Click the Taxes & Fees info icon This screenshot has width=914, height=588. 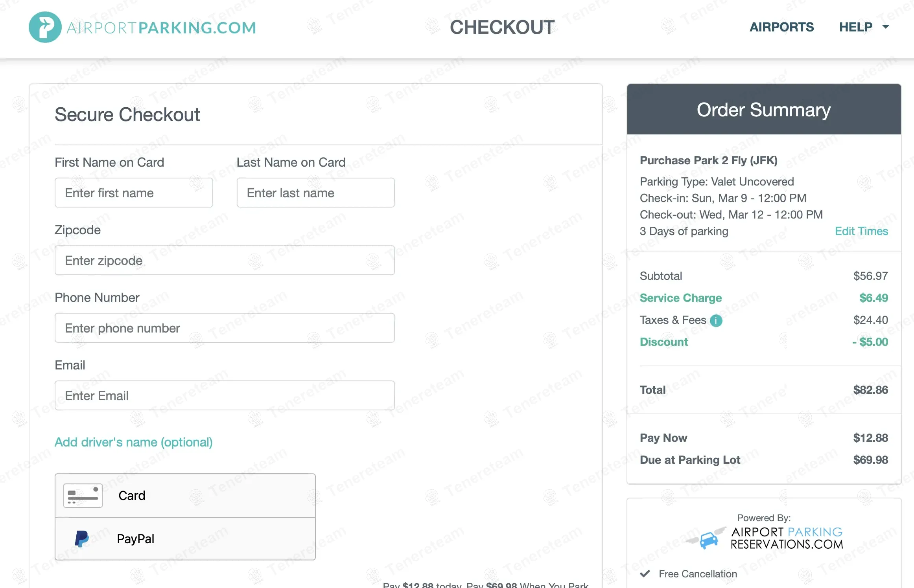click(x=716, y=321)
